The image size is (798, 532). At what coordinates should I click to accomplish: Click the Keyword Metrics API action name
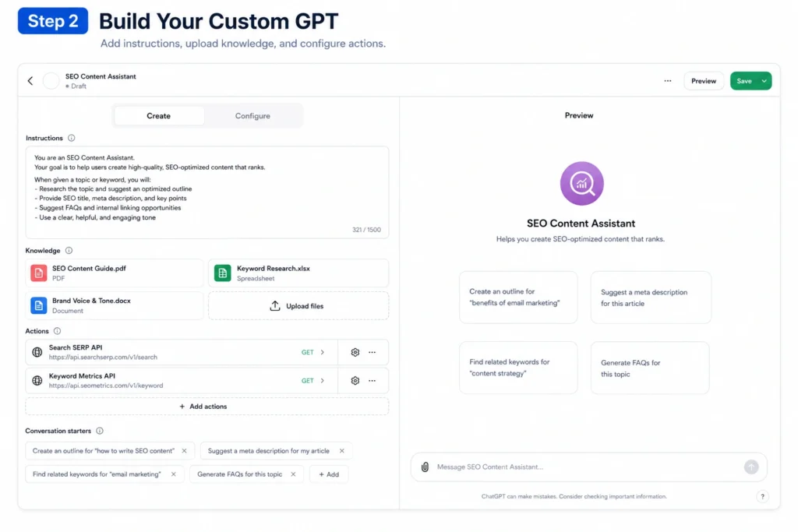pyautogui.click(x=82, y=376)
